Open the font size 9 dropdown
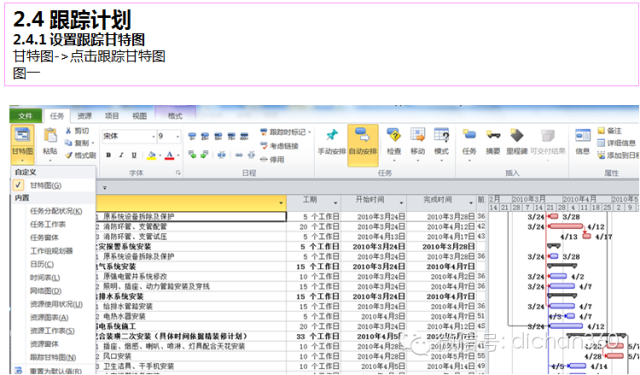 [x=178, y=136]
